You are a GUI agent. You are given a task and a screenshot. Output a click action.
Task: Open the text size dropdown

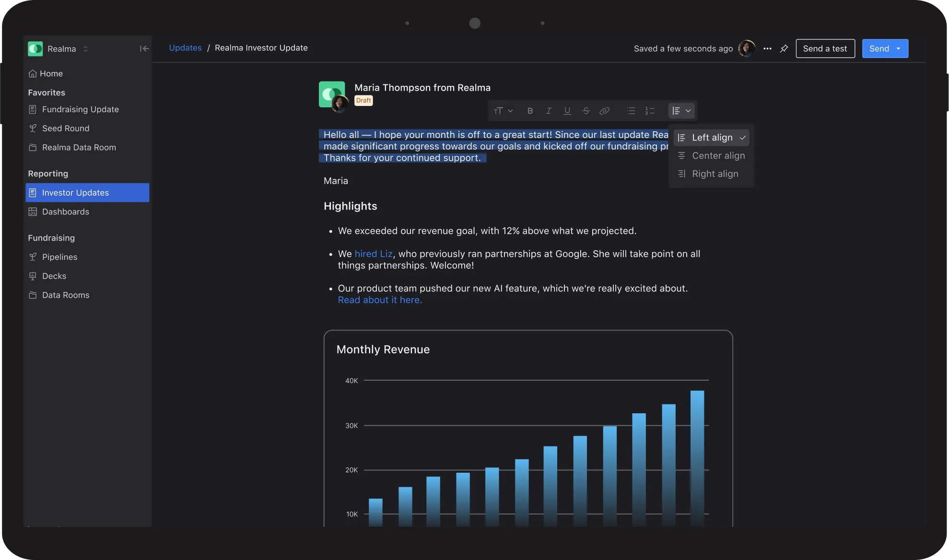point(503,111)
